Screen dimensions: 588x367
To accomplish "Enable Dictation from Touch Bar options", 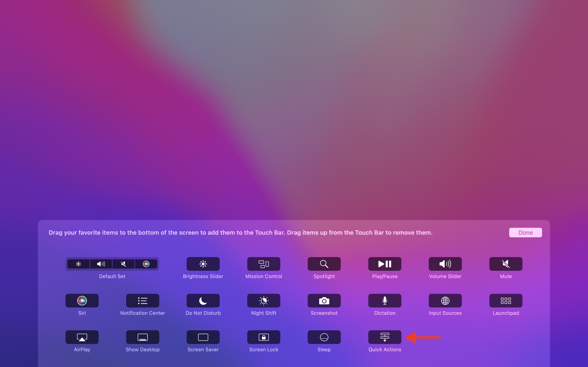I will tap(384, 300).
